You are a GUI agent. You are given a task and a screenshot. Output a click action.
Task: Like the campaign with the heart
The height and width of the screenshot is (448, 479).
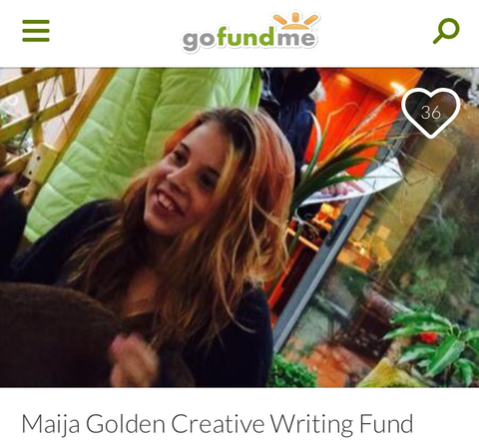click(x=431, y=113)
